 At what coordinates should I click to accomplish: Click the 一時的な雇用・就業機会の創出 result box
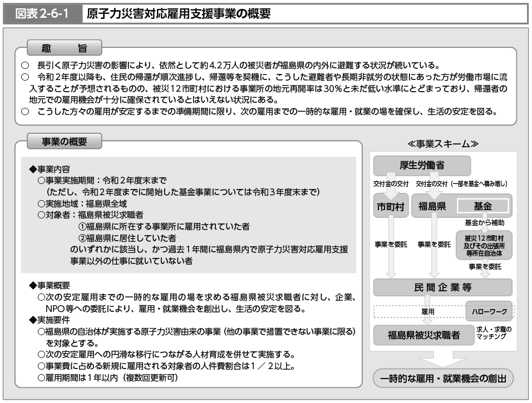coord(443,379)
